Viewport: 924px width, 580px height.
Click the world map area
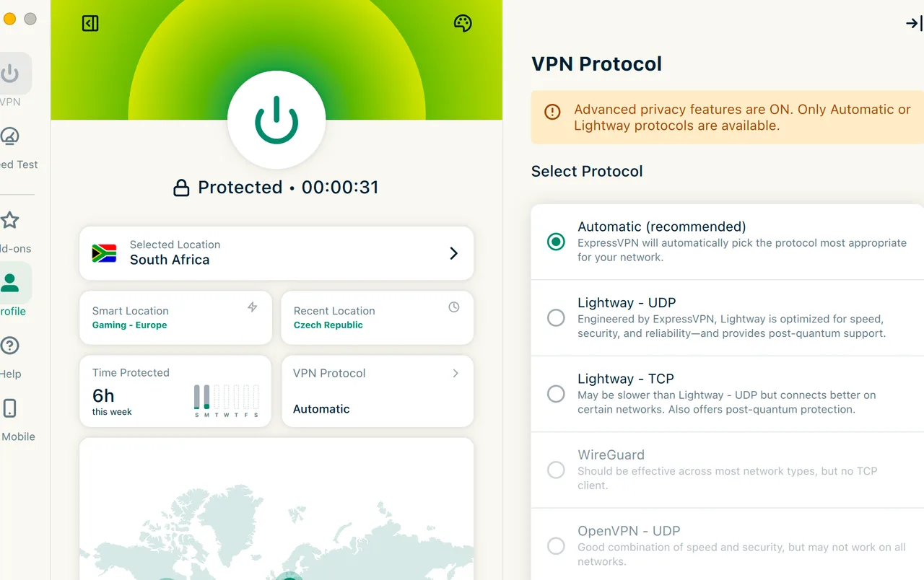[x=276, y=509]
